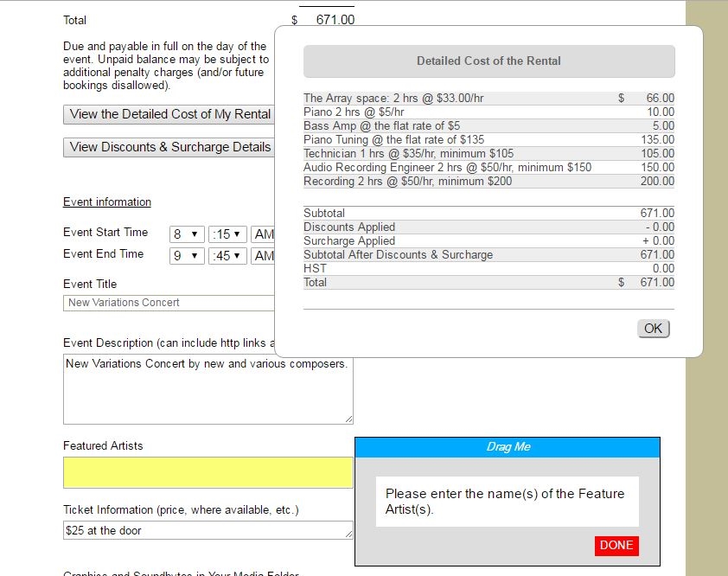Click the 'The Array space: 2 hrs' row

point(489,99)
